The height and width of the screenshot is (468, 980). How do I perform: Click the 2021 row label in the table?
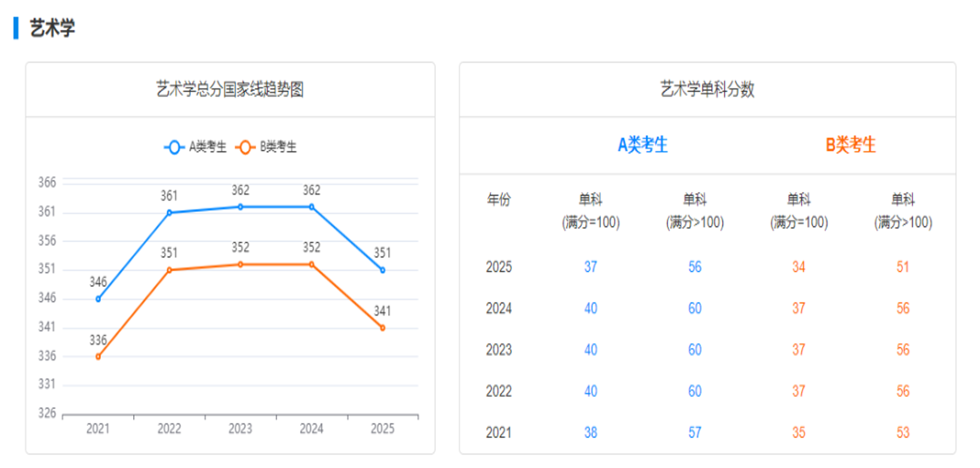pos(499,433)
